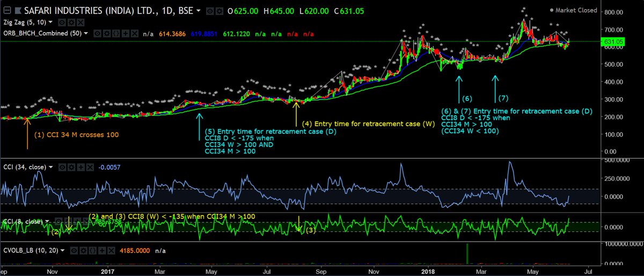View ORB_BHCH_Combined source code braces icon

[x=116, y=33]
